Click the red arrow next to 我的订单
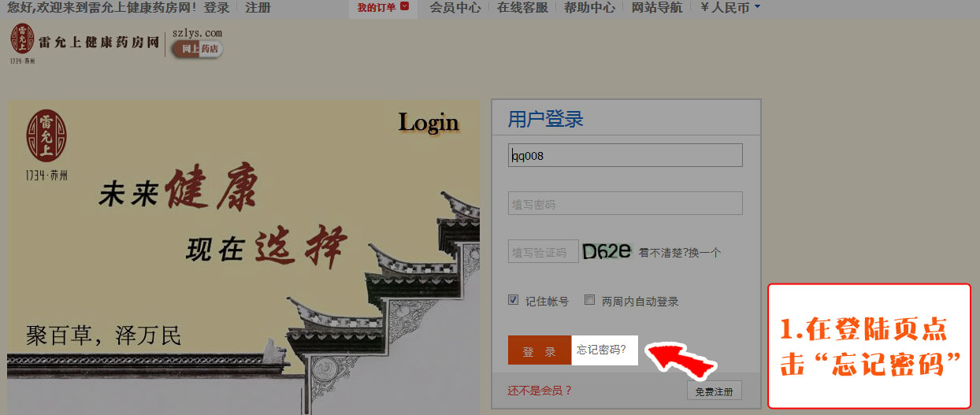 tap(405, 7)
